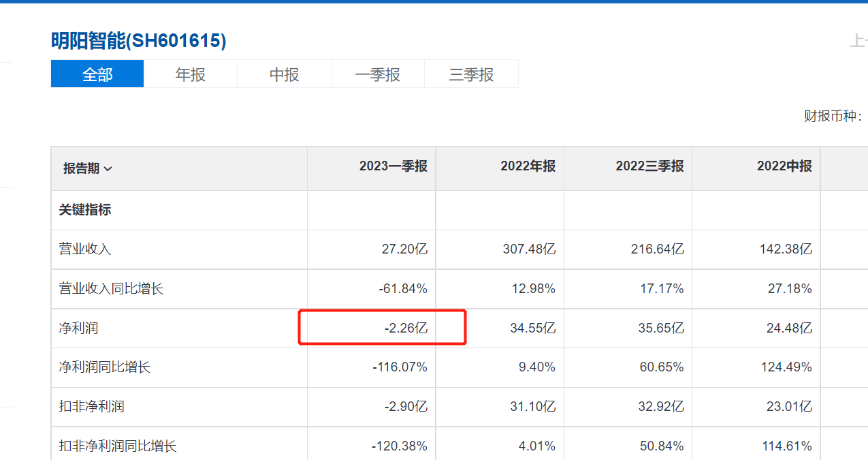The height and width of the screenshot is (460, 868).
Task: Click the 17.17% growth value
Action: (662, 289)
